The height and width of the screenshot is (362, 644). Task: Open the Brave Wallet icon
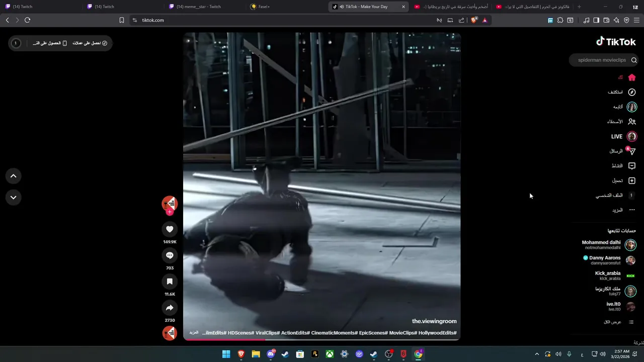tap(606, 20)
